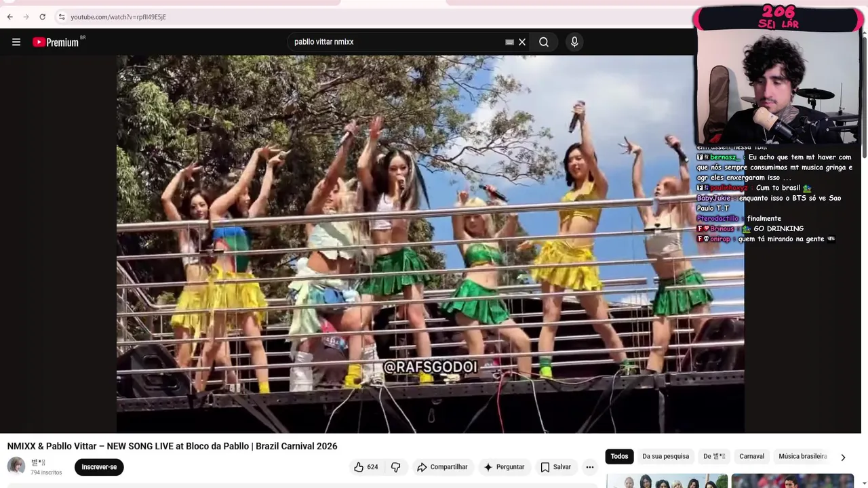Open second recommended video thumbnail
The width and height of the screenshot is (868, 488).
pyautogui.click(x=792, y=481)
